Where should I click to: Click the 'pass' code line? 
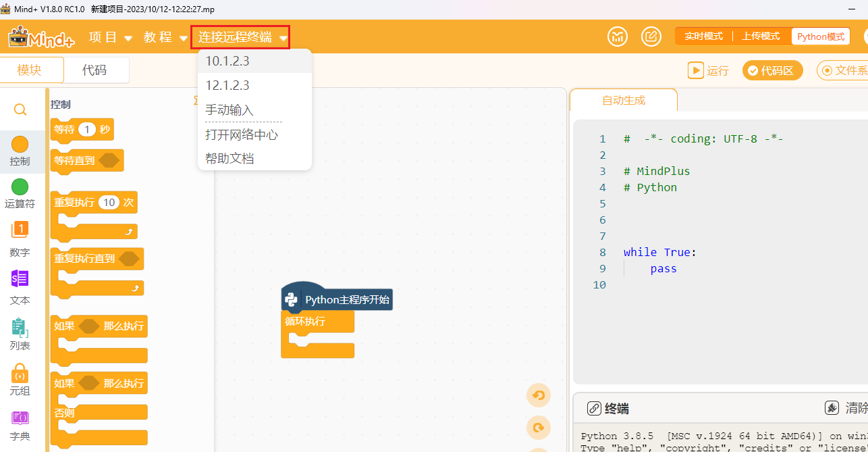[663, 268]
